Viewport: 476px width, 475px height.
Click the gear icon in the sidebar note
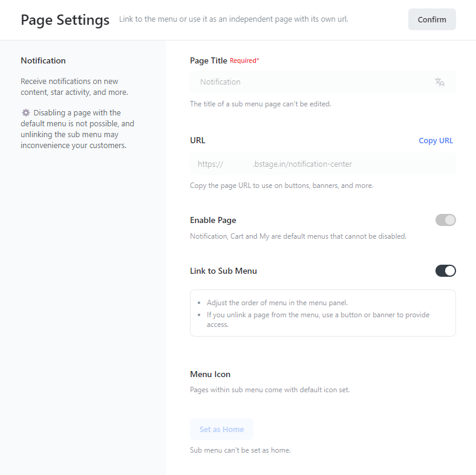(x=25, y=113)
